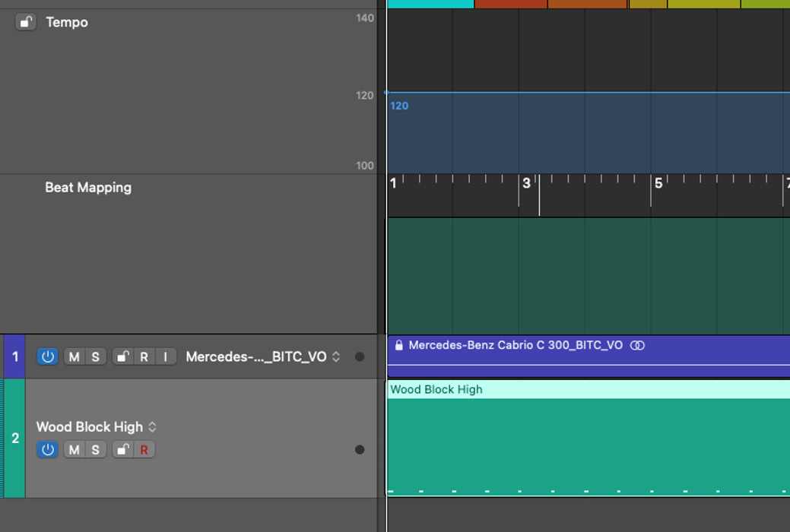Click the orange marker at top
Image resolution: width=790 pixels, height=532 pixels.
tap(588, 4)
